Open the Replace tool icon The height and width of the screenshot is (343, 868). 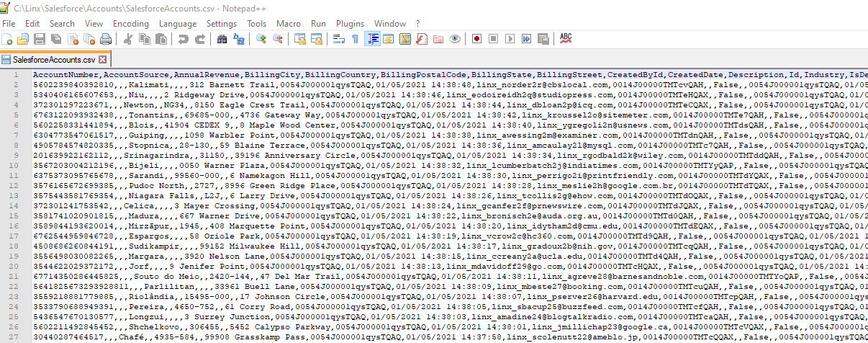pos(238,39)
